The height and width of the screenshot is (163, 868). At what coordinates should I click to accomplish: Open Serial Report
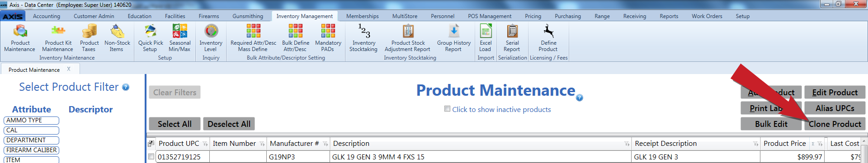512,38
